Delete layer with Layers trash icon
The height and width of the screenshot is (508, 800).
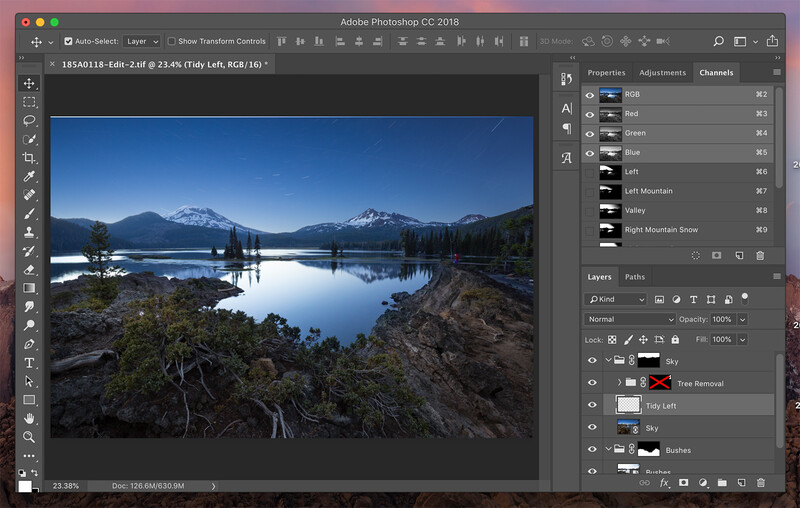[761, 482]
